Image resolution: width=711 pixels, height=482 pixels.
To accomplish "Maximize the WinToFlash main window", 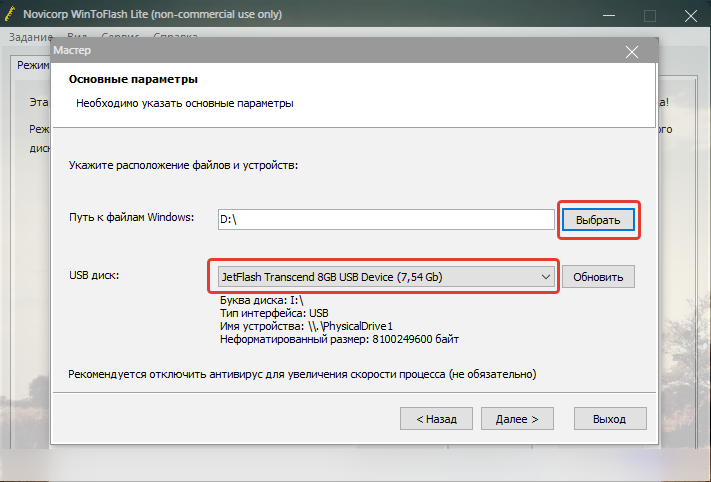I will pyautogui.click(x=650, y=16).
